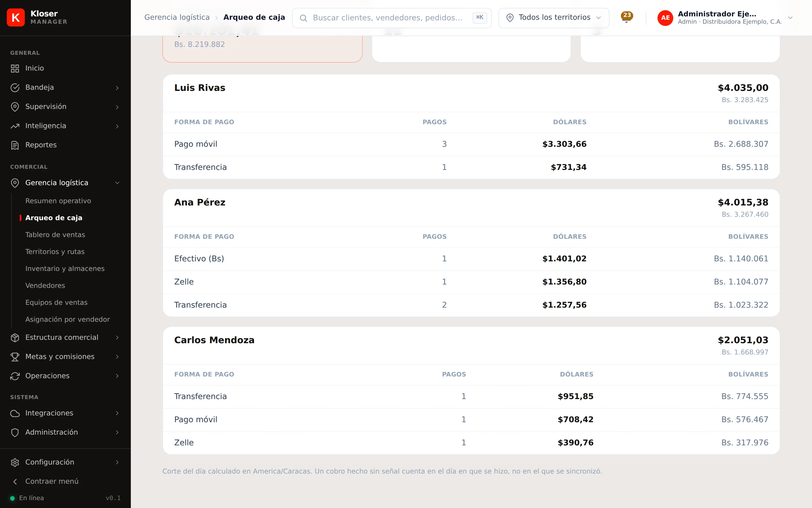Viewport: 812px width, 508px height.
Task: Click Gerencia logística breadcrumb link
Action: [x=177, y=17]
